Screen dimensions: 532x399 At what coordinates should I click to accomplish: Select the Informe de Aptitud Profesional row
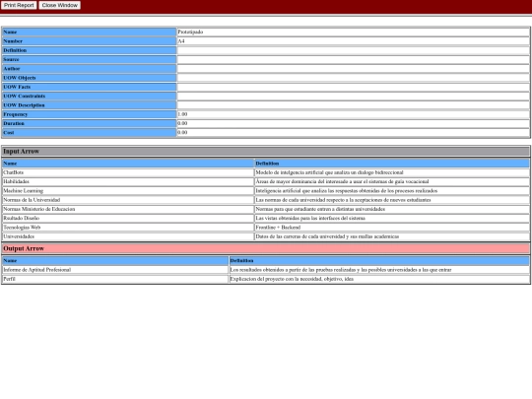(266, 270)
